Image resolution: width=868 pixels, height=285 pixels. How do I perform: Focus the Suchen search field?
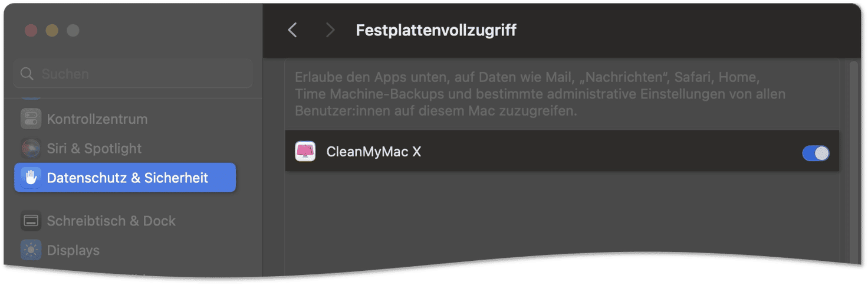pyautogui.click(x=133, y=74)
